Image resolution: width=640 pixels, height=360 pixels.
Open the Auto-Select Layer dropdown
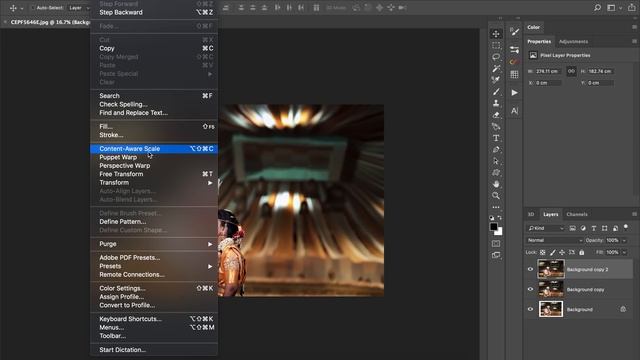[x=79, y=8]
